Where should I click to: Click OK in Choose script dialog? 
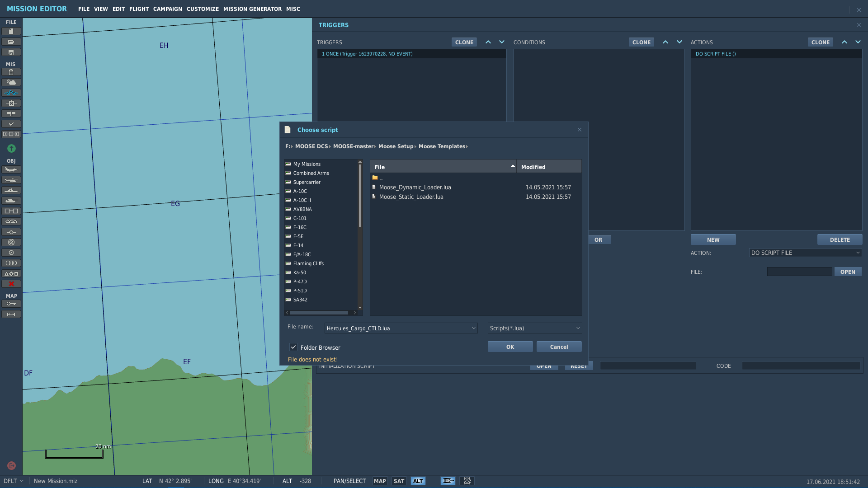coord(510,347)
